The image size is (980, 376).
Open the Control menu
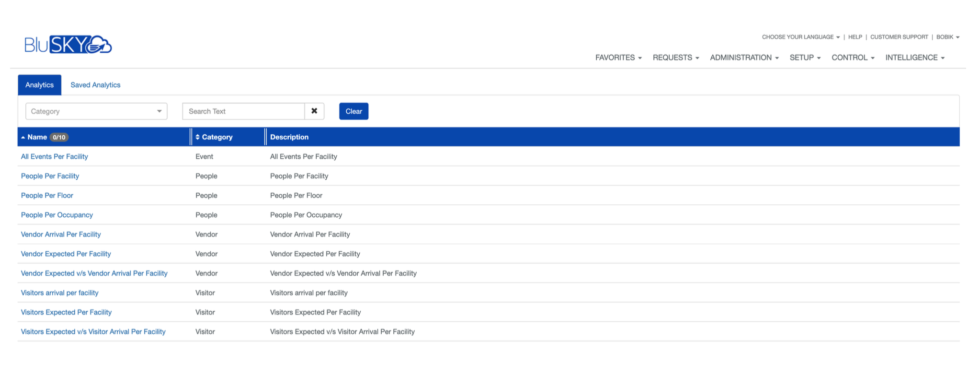point(853,58)
